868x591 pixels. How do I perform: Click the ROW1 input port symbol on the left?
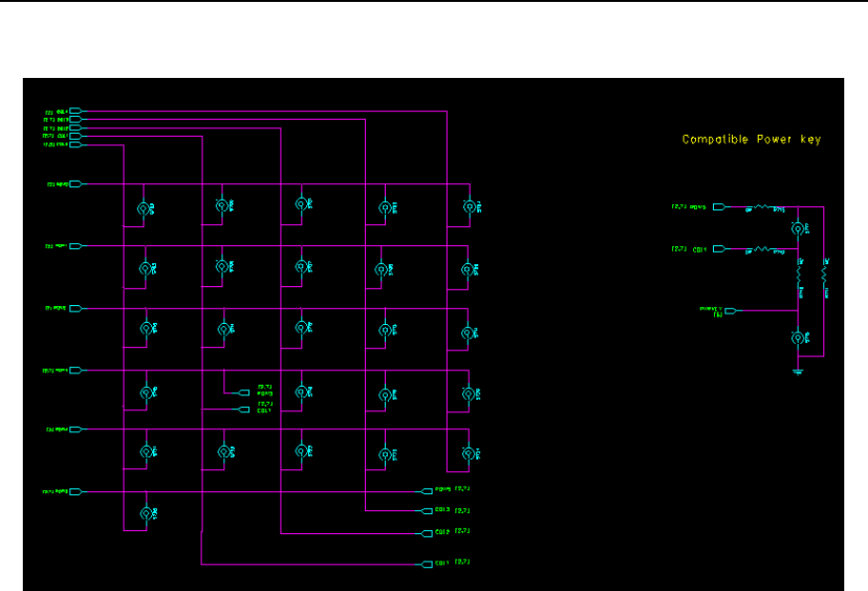[x=75, y=246]
